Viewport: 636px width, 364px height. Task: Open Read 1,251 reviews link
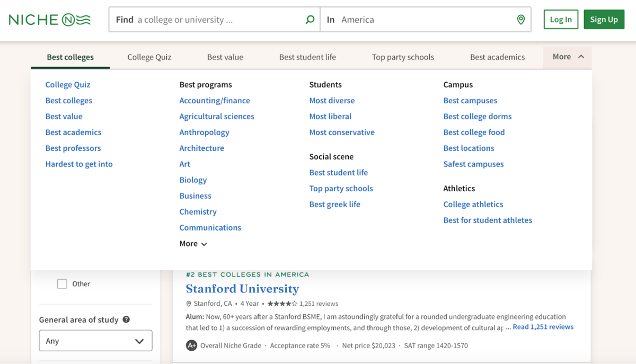tap(543, 326)
